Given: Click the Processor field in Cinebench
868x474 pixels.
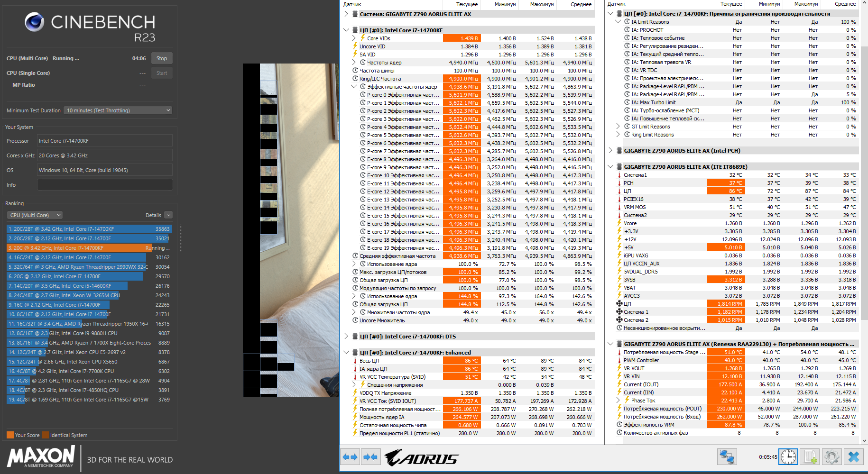Looking at the screenshot, I should click(x=105, y=141).
